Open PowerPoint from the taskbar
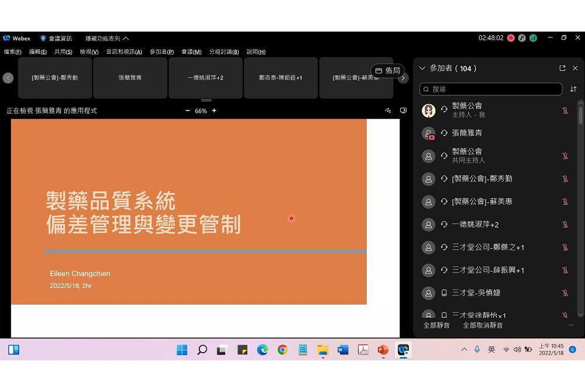 pos(383,350)
